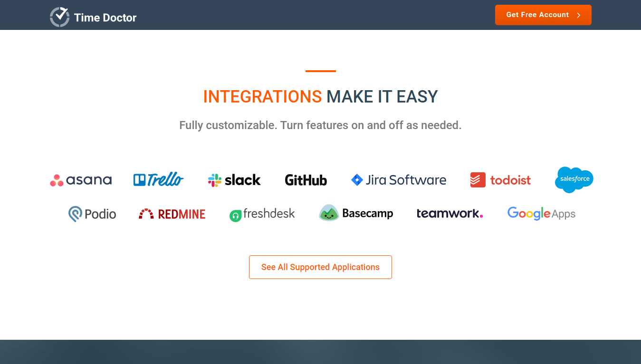This screenshot has height=364, width=641.
Task: Select the Redmine integration logo
Action: pyautogui.click(x=172, y=214)
